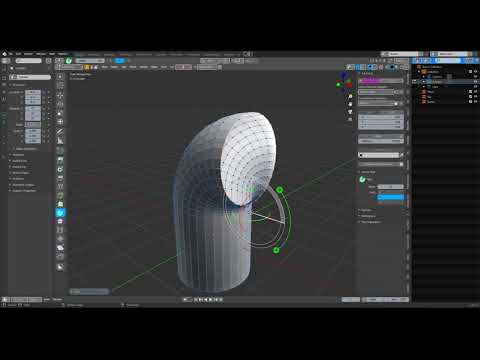480x360 pixels.
Task: Select the Poly Build tool
Action: 60,204
